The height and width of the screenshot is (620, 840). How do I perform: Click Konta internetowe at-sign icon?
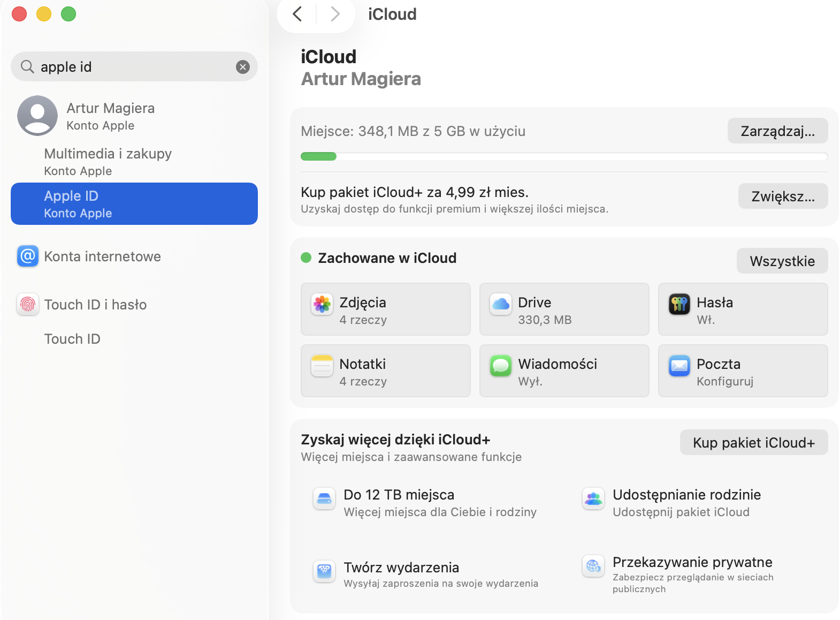pyautogui.click(x=28, y=256)
